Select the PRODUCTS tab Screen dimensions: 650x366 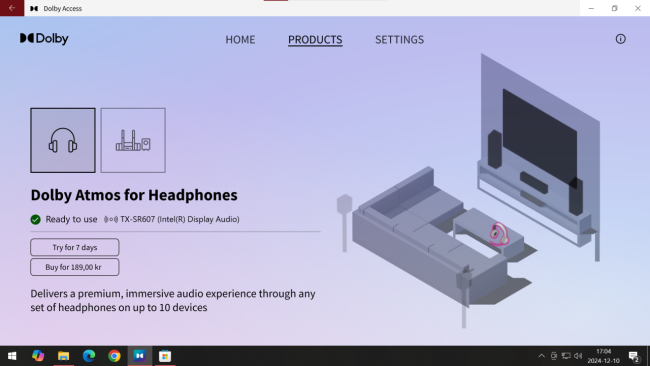pyautogui.click(x=315, y=39)
